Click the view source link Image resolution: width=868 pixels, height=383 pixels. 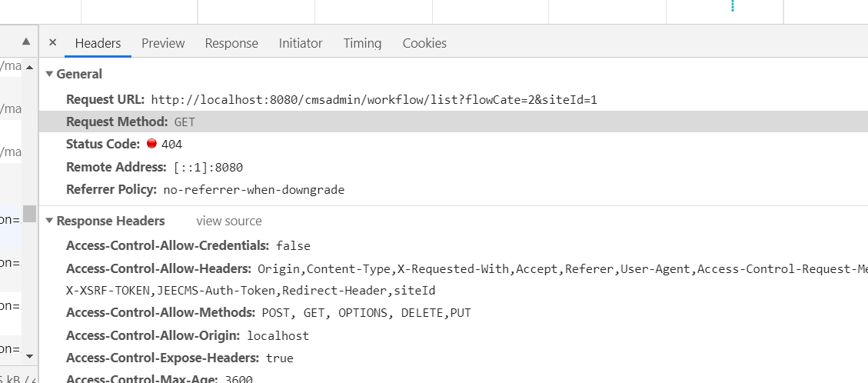click(229, 221)
